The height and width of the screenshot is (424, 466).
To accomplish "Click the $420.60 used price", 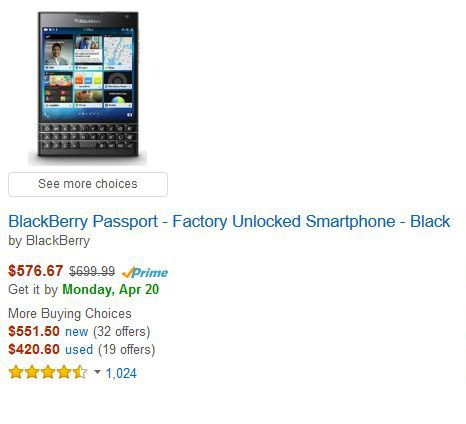I will pos(34,349).
